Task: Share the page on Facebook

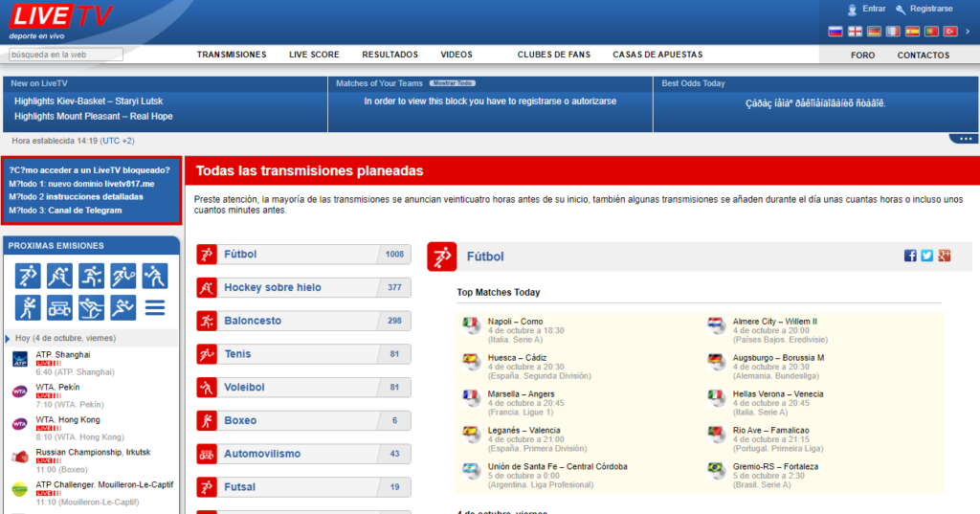Action: tap(910, 256)
